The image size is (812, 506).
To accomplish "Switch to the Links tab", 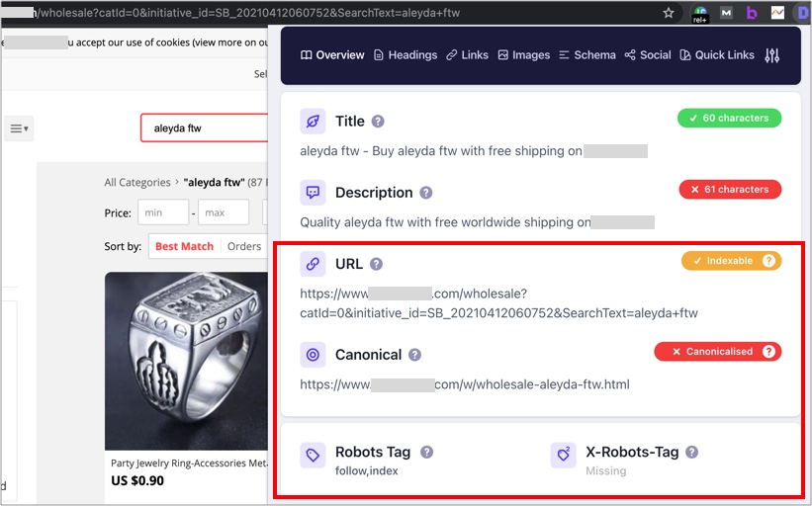I will click(x=467, y=54).
